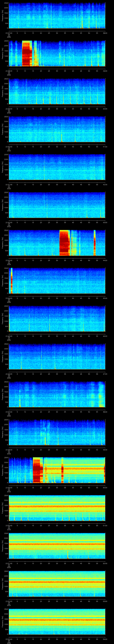
Task: Open the spectrogram plot starting at 23:46:00
Action: [57, 357]
